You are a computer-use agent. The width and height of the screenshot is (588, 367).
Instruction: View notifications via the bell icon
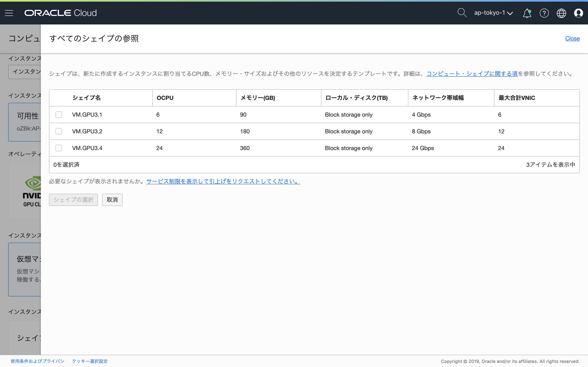526,13
